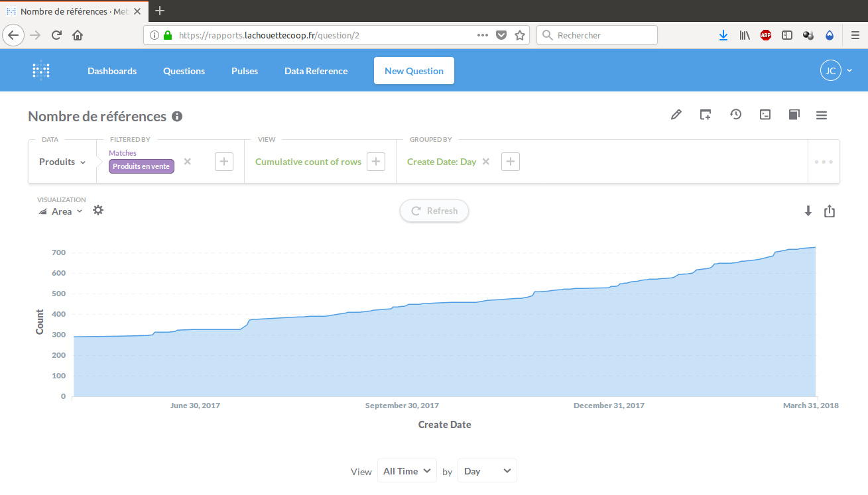Viewport: 868px width, 495px height.
Task: Open the All Time view range dropdown
Action: pyautogui.click(x=406, y=471)
